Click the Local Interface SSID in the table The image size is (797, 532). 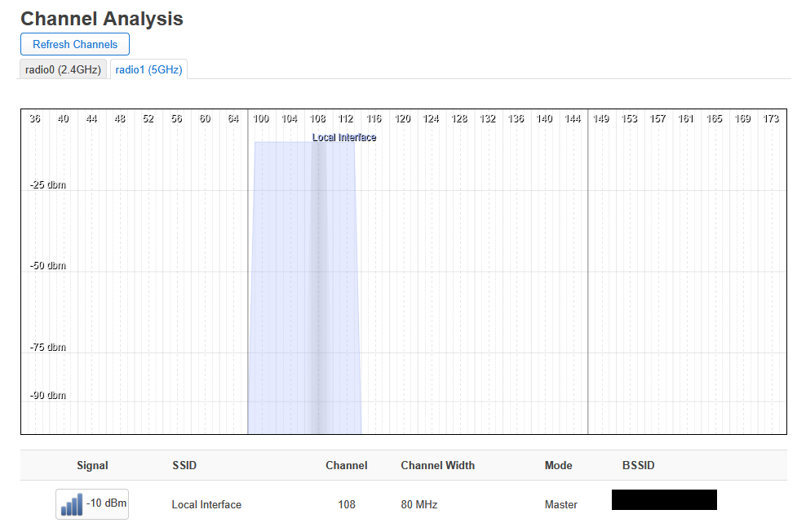206,504
